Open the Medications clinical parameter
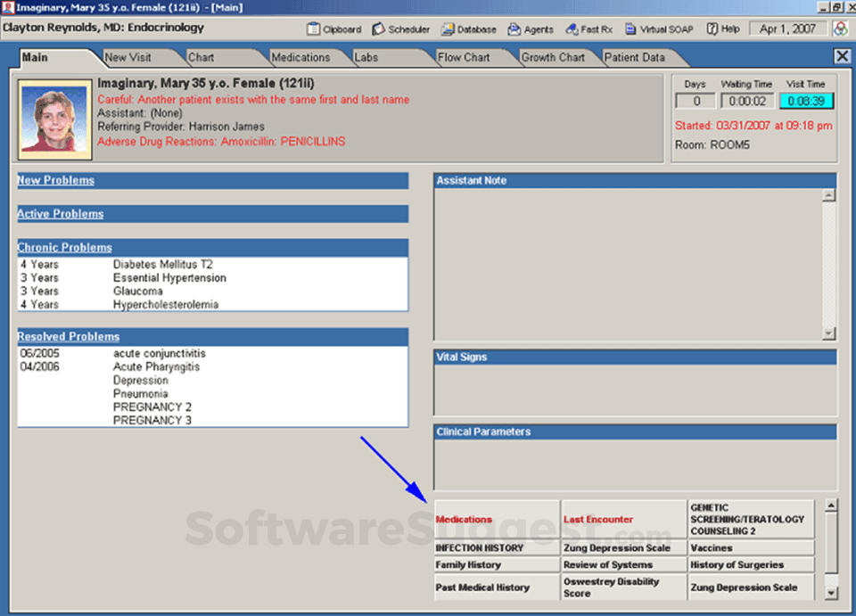856x616 pixels. 463,517
